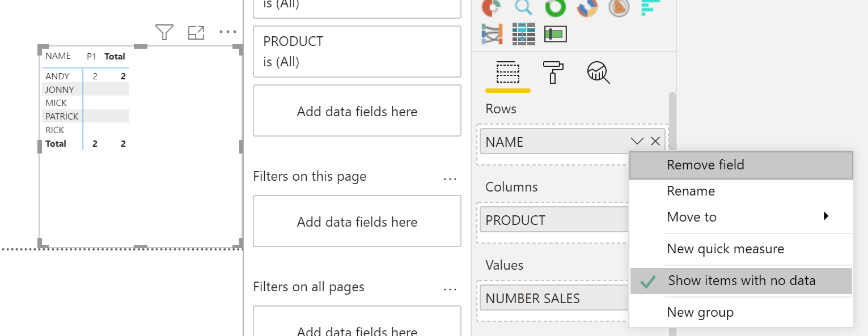868x336 pixels.
Task: Select the red partial pie custom visual
Action: (491, 7)
